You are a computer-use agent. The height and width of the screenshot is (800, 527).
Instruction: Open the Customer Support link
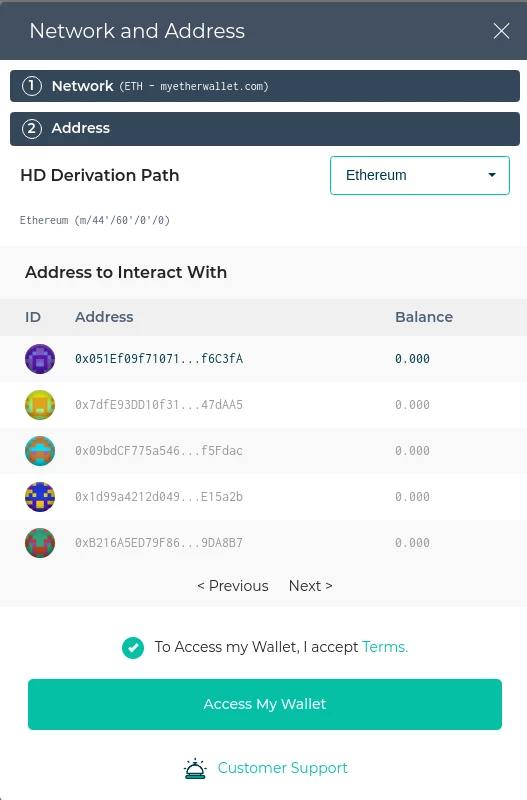click(x=283, y=768)
